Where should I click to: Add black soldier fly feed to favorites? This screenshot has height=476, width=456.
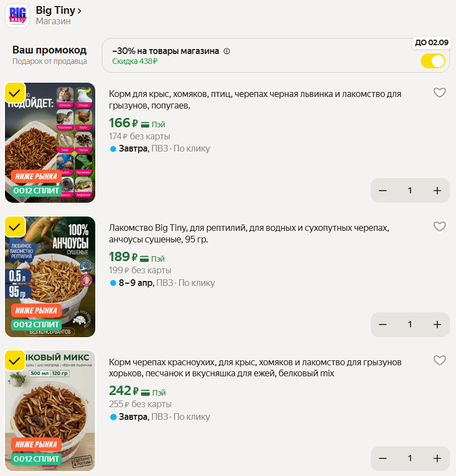pos(439,93)
